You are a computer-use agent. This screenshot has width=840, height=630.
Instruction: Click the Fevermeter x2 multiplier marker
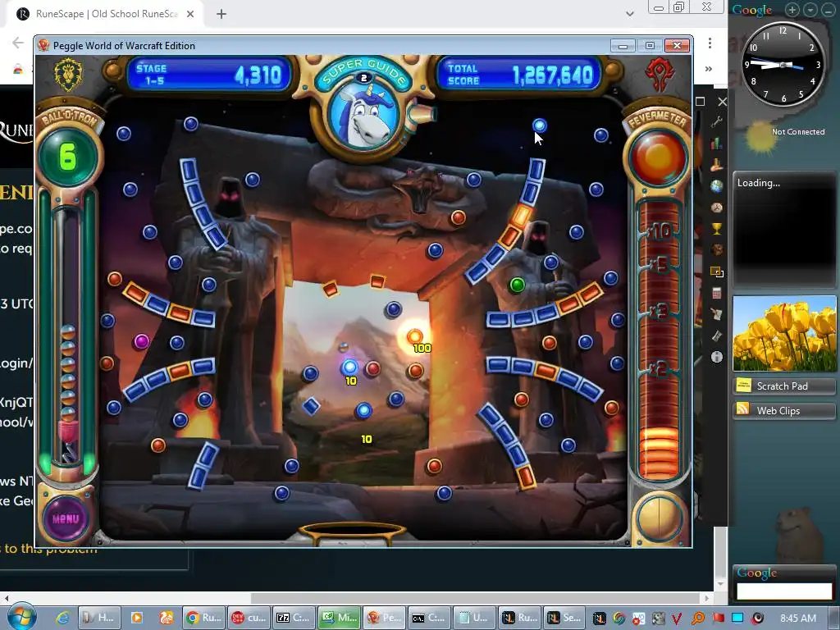coord(659,368)
